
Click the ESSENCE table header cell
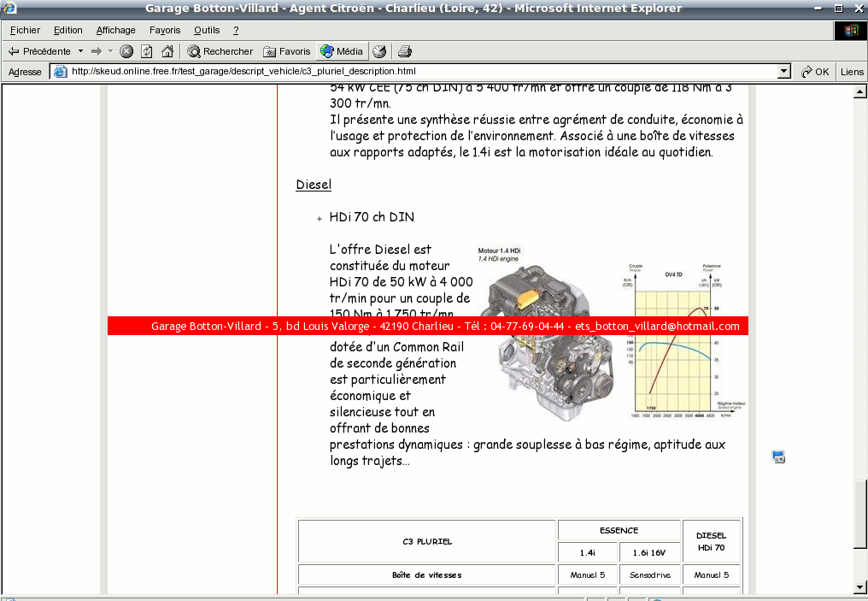pos(619,531)
